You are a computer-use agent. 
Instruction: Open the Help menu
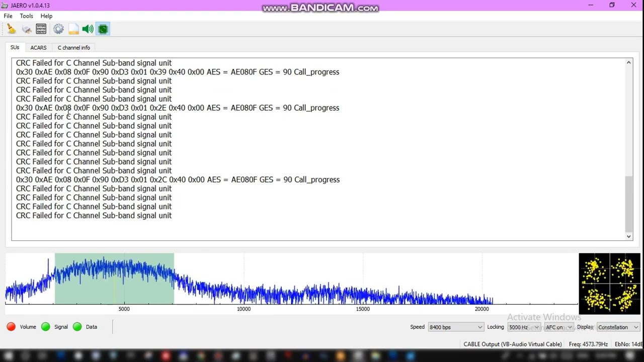tap(46, 16)
